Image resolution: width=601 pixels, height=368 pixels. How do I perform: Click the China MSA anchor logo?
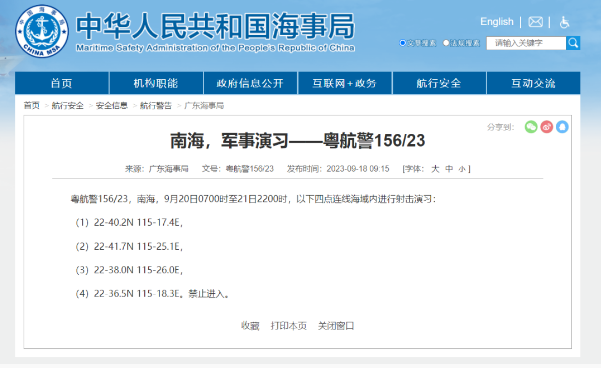(42, 31)
